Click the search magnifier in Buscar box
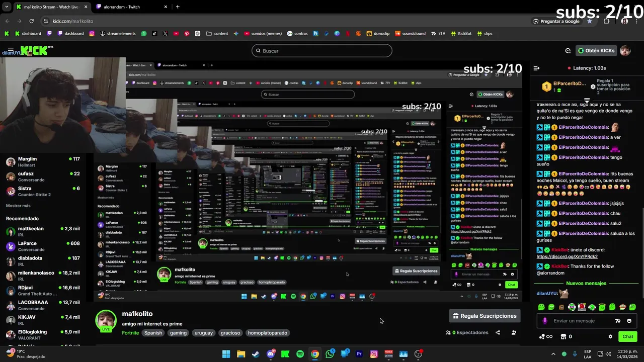This screenshot has width=644, height=362. (258, 51)
